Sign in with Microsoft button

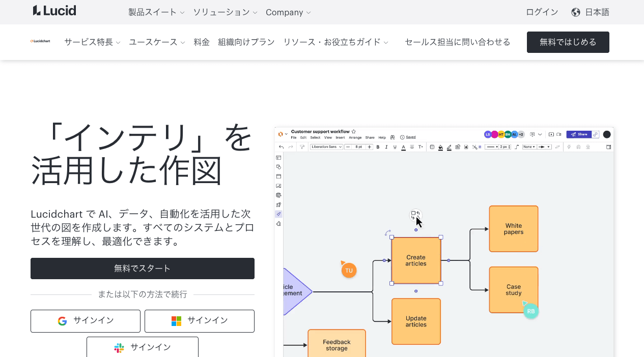(200, 321)
